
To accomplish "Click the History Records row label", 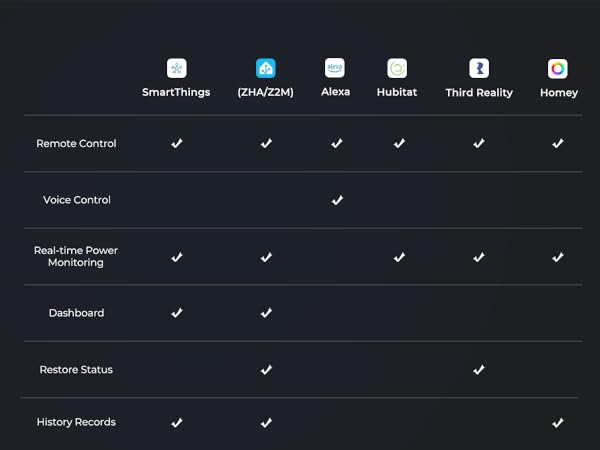I will pyautogui.click(x=76, y=423).
